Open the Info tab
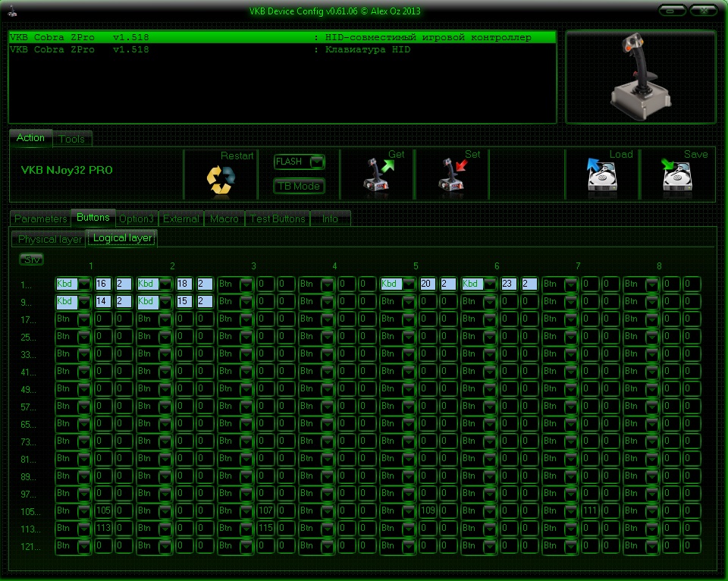This screenshot has width=728, height=581. [330, 218]
